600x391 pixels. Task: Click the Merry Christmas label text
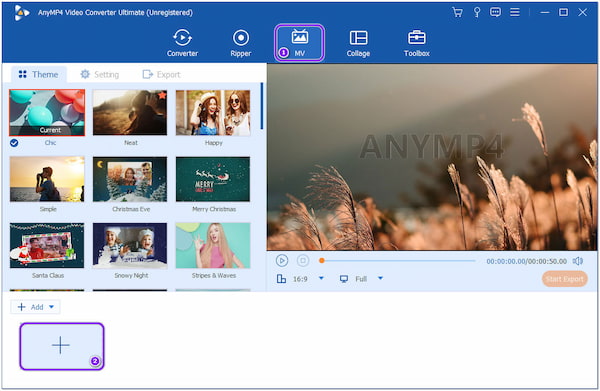[x=214, y=209]
